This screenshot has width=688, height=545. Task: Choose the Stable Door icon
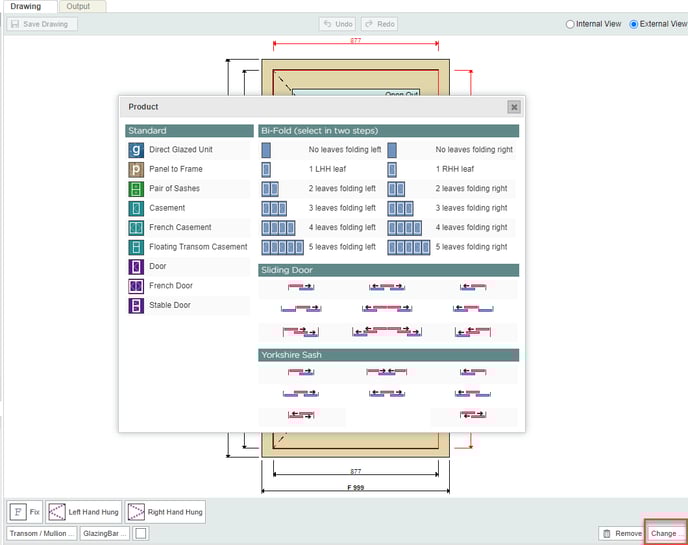(136, 305)
